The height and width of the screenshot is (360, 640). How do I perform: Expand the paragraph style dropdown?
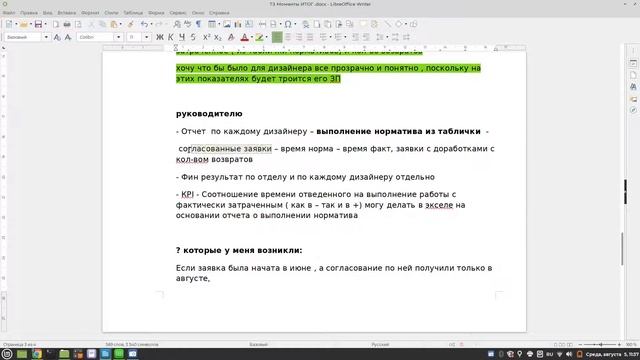coord(46,37)
